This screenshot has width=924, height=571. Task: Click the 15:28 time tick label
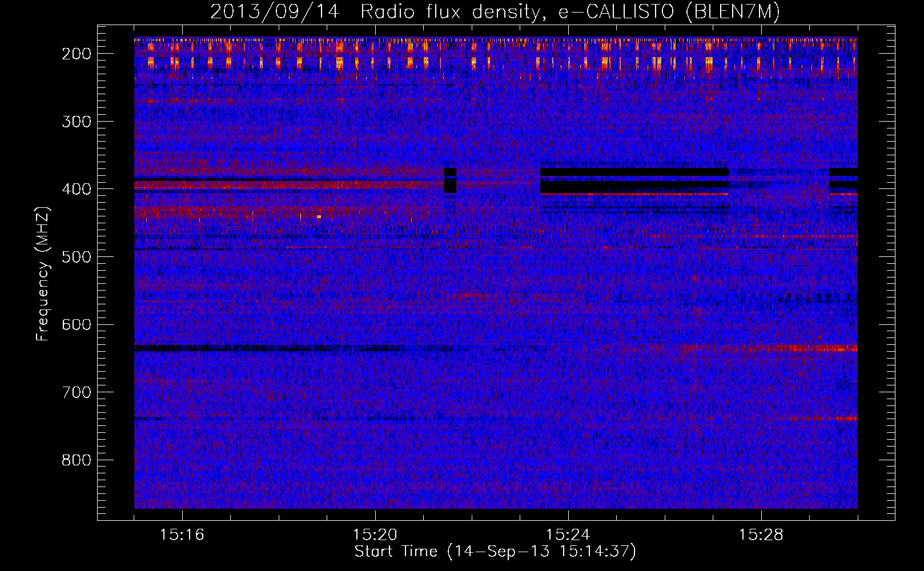tap(761, 535)
